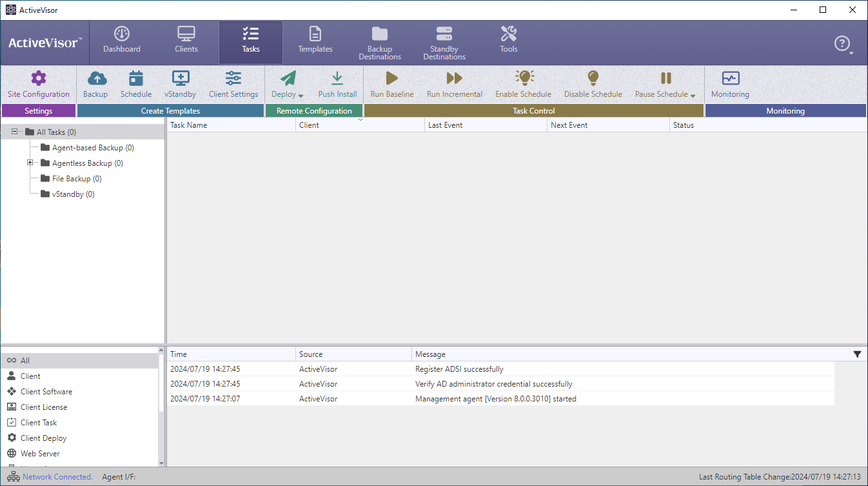Select All Tasks (0) folder
This screenshot has height=486, width=868.
click(50, 132)
